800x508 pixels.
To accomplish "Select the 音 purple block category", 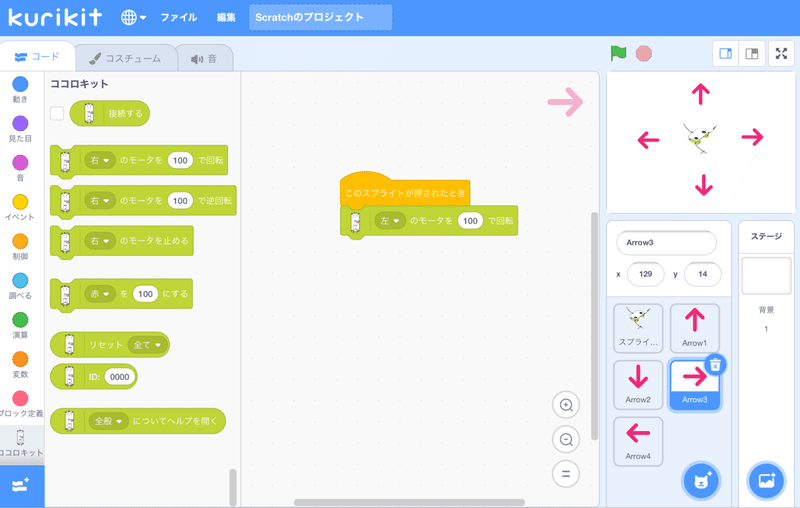I will click(20, 168).
